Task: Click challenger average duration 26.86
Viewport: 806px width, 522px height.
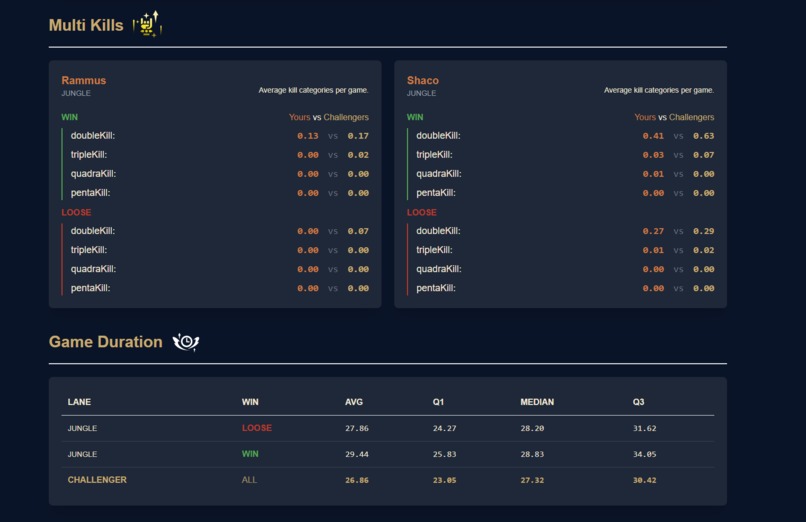Action: pos(357,480)
